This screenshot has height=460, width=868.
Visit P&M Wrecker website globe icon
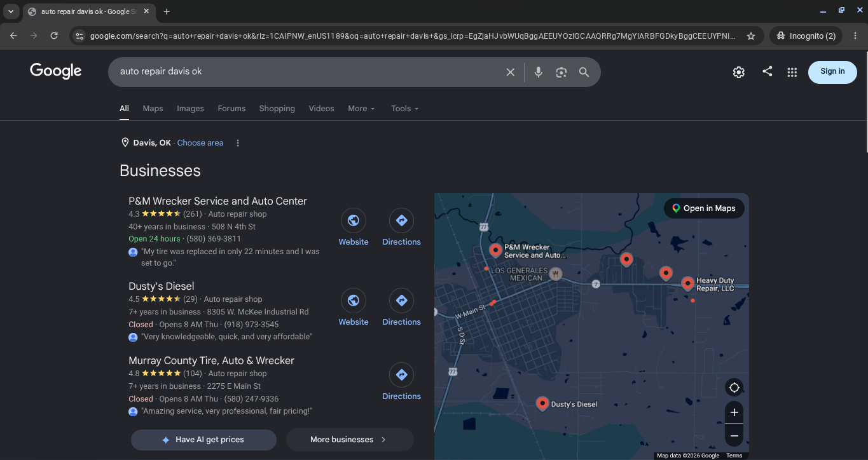pos(354,220)
